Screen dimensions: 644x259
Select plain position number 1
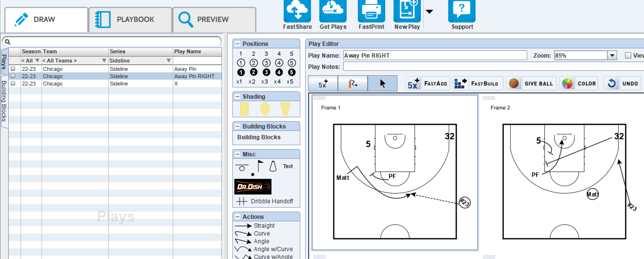[240, 54]
